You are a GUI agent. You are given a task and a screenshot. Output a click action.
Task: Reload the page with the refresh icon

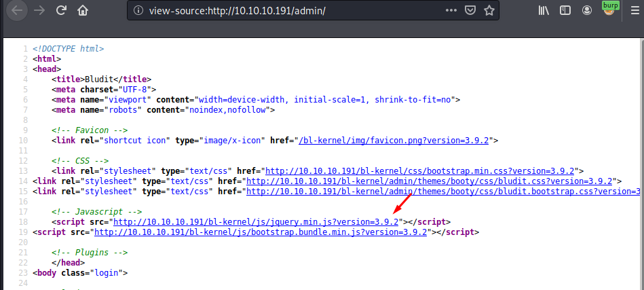(62, 10)
